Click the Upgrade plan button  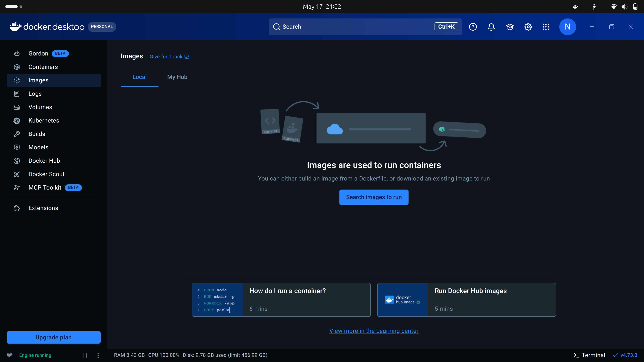[x=53, y=337]
